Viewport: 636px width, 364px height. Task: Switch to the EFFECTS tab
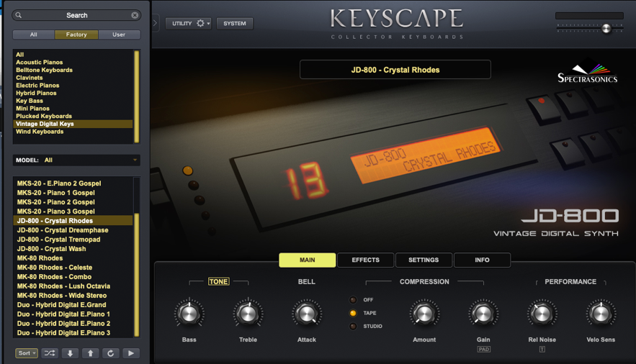click(x=365, y=260)
